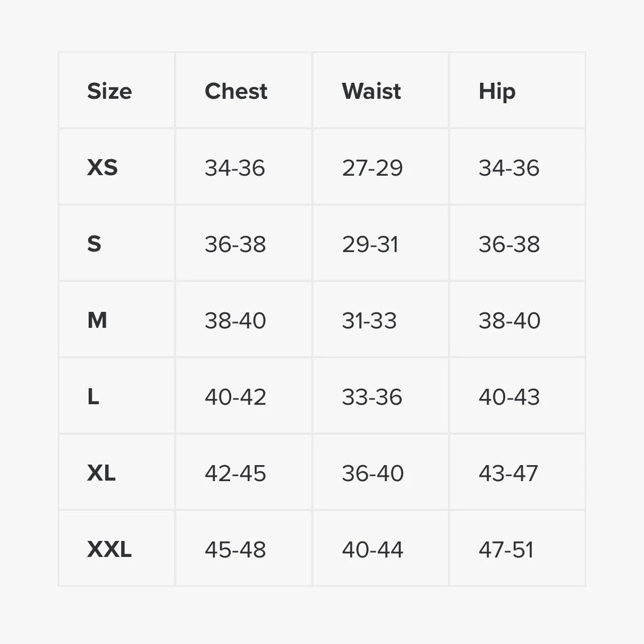This screenshot has height=644, width=644.
Task: Select the XXL waist value 40-44
Action: tap(373, 550)
